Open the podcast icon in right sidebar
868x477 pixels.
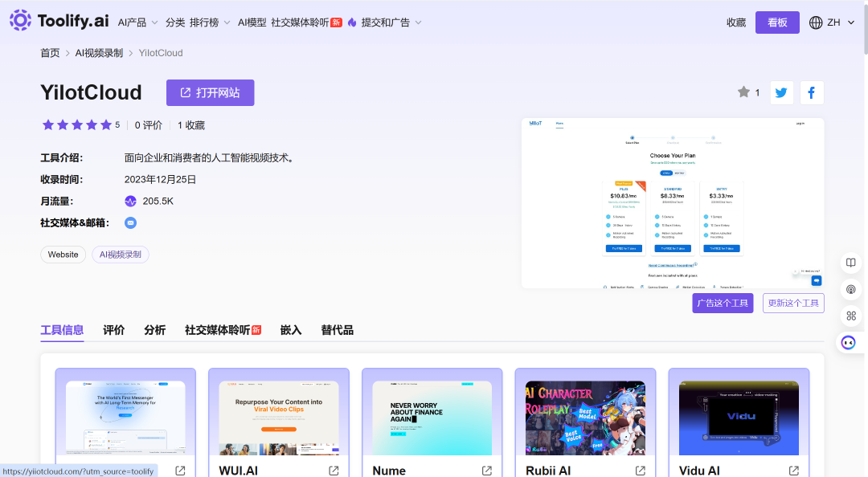tap(851, 289)
